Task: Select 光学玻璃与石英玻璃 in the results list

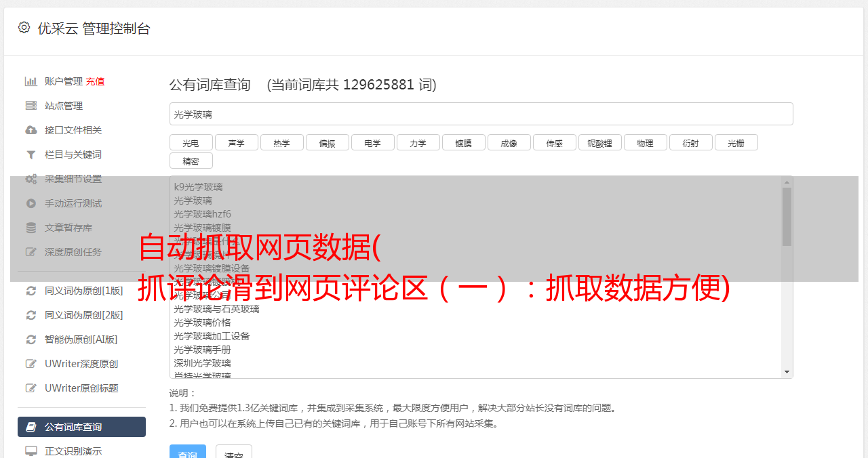Action: coord(477,309)
